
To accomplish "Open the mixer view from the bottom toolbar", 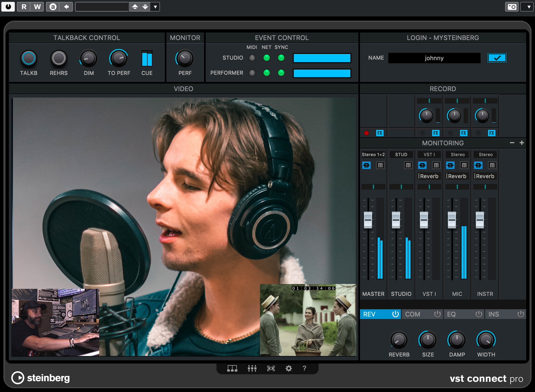I will (252, 368).
